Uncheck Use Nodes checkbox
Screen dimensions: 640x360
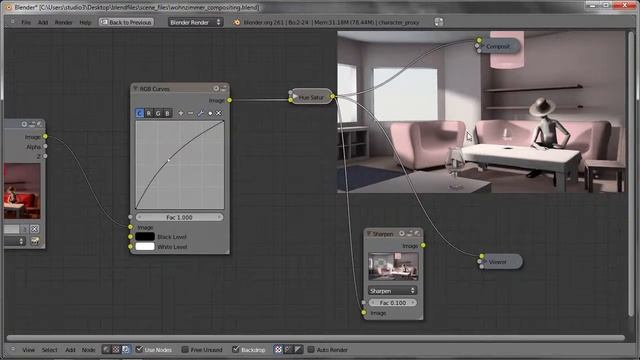point(139,349)
